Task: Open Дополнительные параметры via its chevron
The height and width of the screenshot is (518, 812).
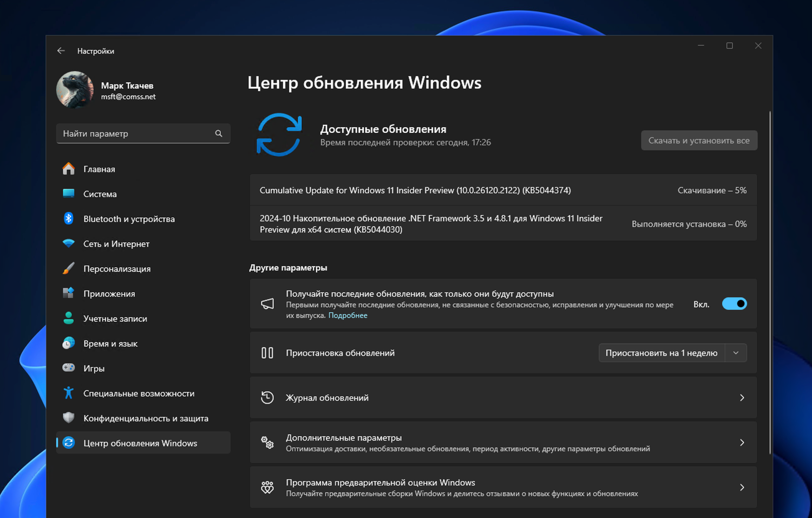Action: 742,443
